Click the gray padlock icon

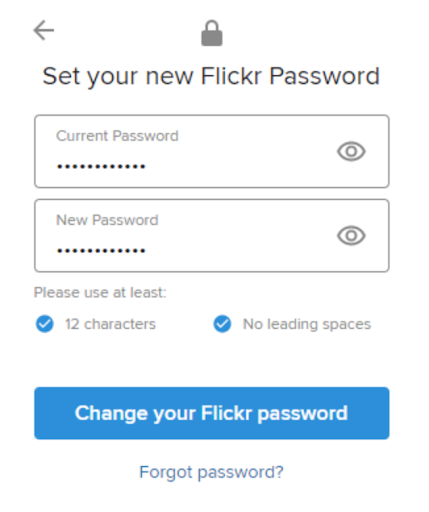(212, 33)
